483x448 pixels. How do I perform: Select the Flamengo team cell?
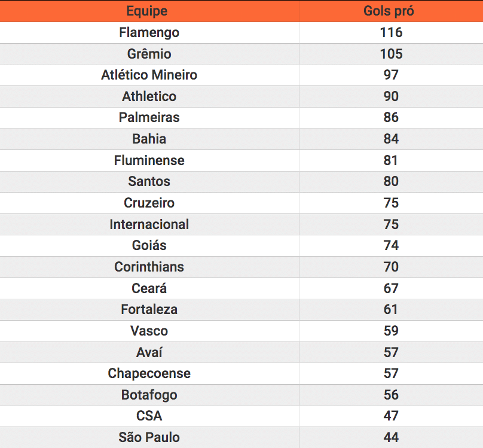(x=149, y=32)
